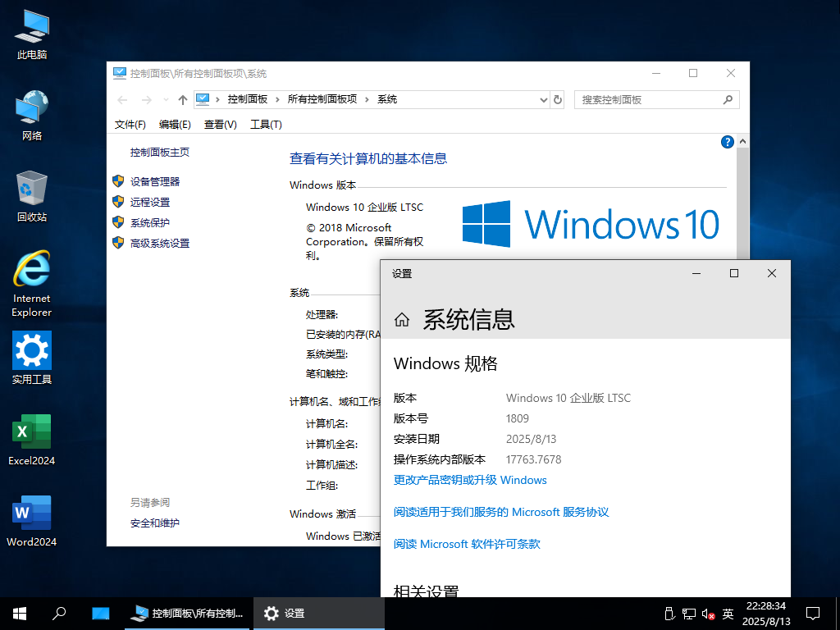
Task: Open 高级系统设置 link
Action: tap(160, 243)
